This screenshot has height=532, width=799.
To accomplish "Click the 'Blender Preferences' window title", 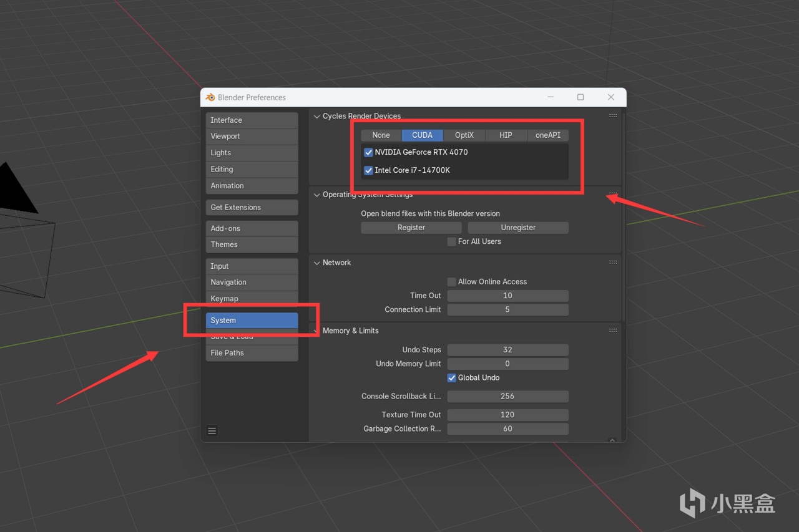I will coord(252,97).
